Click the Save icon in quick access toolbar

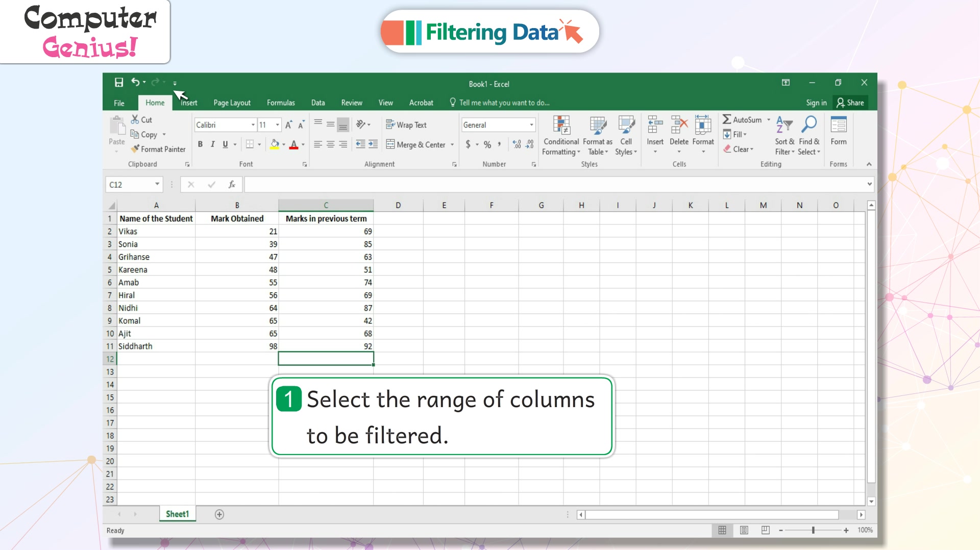click(119, 82)
